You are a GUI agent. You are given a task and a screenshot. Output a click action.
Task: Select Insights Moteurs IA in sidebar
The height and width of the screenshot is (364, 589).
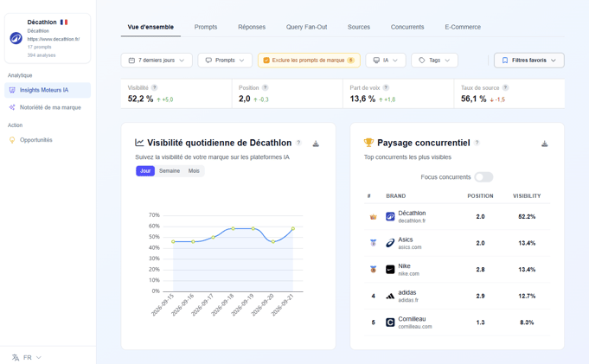click(48, 90)
